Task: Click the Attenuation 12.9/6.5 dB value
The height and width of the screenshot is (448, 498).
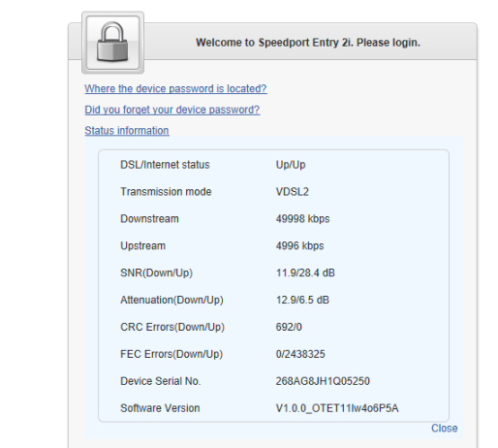Action: tap(302, 300)
